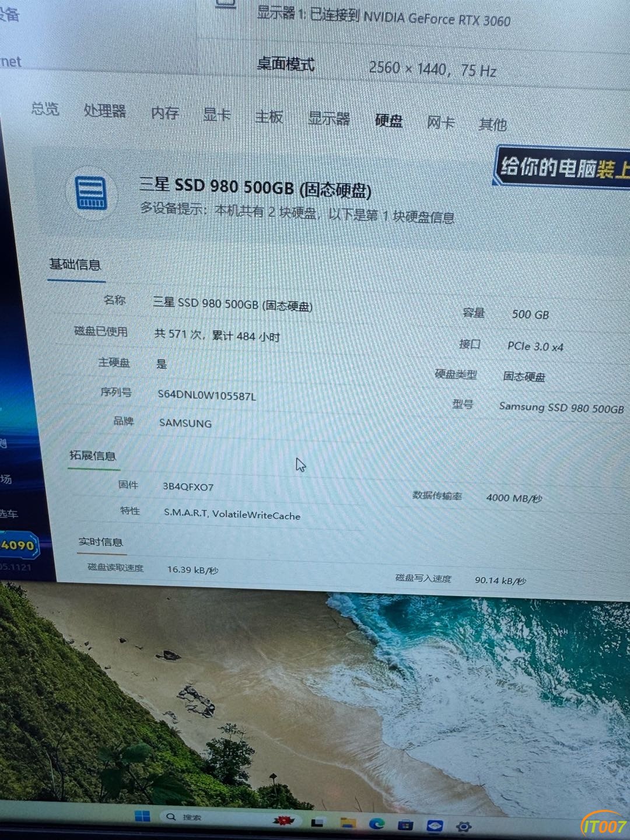
Task: Select the 显示器 tab
Action: [x=329, y=118]
